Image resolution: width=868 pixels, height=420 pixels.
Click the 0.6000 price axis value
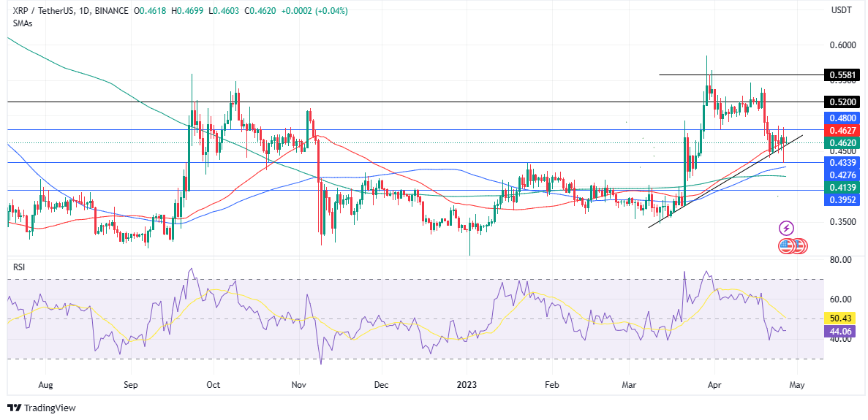point(844,45)
